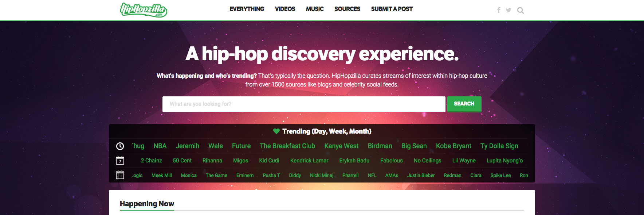Image resolution: width=644 pixels, height=215 pixels.
Task: Open the Meek Mill monthly link
Action: 161,176
